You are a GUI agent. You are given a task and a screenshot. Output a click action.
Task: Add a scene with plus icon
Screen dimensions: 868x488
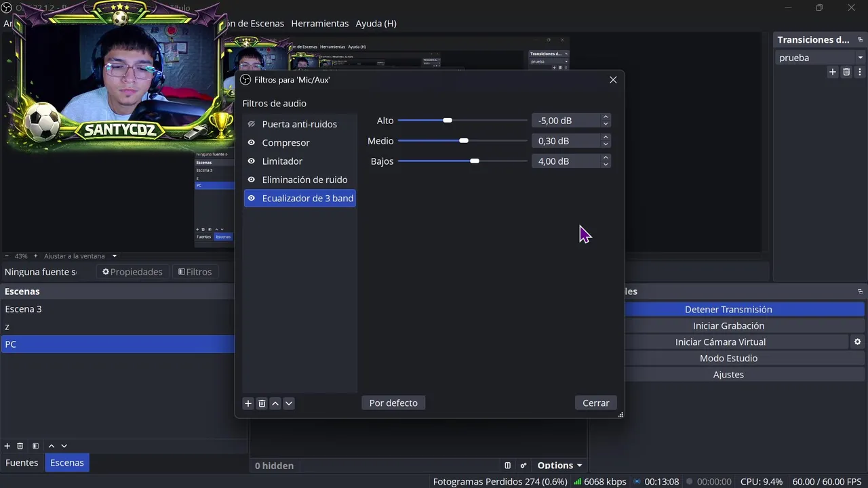point(7,446)
